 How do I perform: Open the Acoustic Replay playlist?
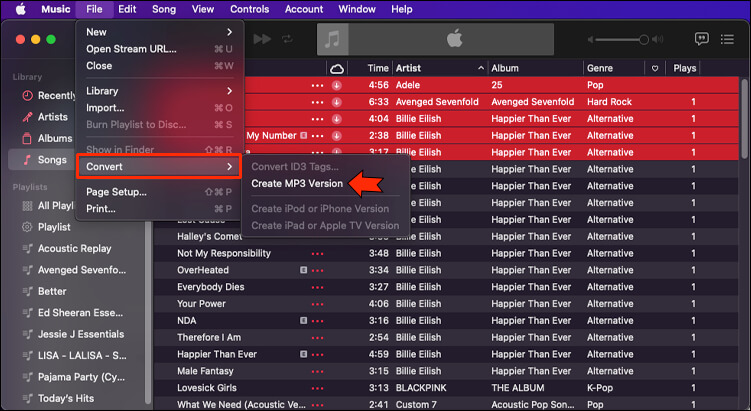point(74,248)
